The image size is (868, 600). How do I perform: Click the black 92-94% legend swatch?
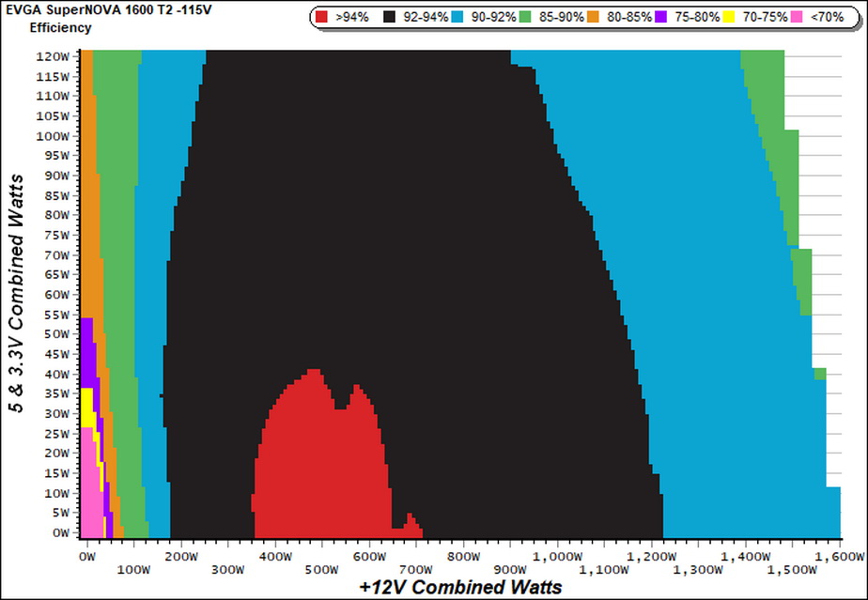(390, 17)
